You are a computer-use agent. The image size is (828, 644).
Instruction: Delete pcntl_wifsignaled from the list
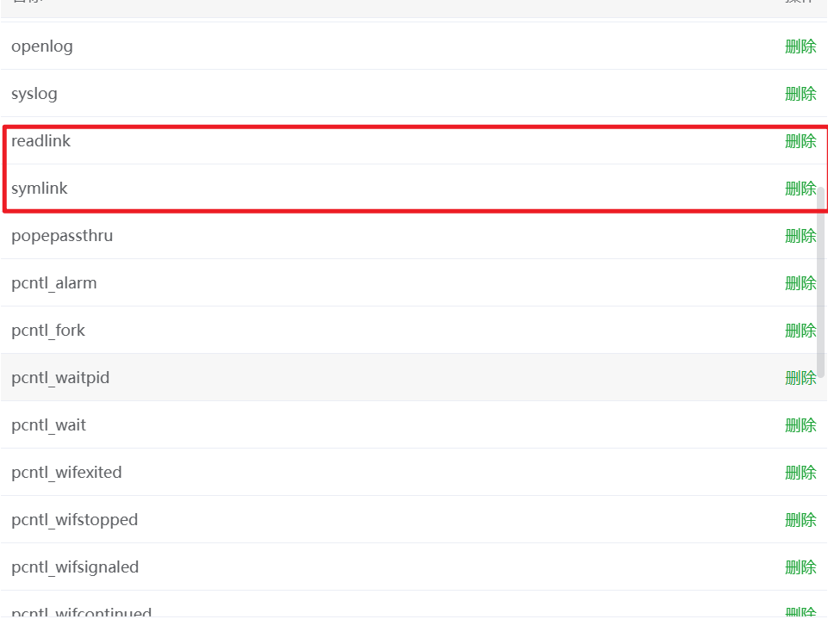tap(800, 567)
